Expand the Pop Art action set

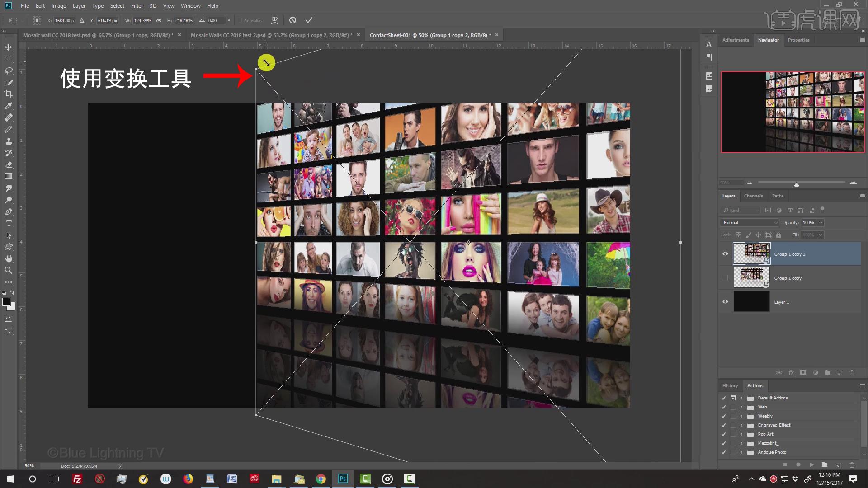click(x=741, y=434)
